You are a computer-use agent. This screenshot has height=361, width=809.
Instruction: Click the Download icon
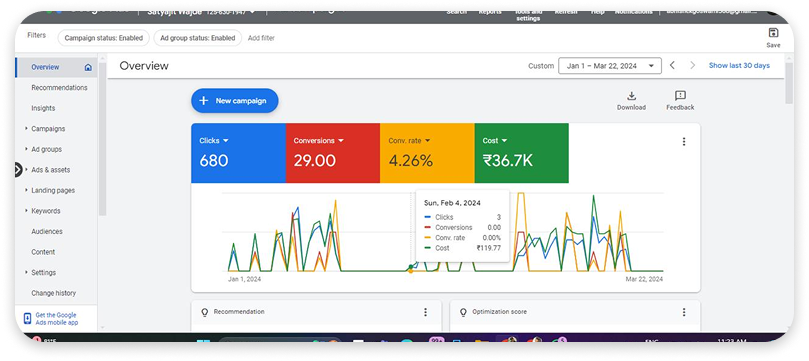click(632, 96)
